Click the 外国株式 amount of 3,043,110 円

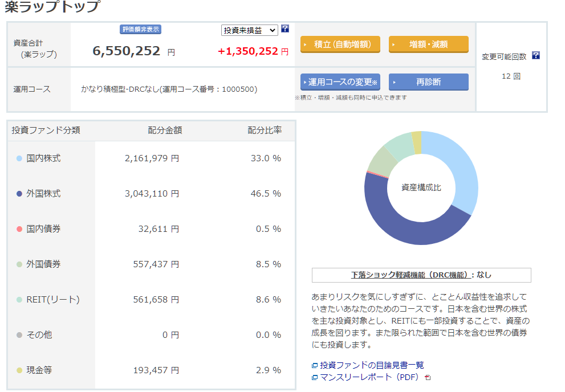151,194
